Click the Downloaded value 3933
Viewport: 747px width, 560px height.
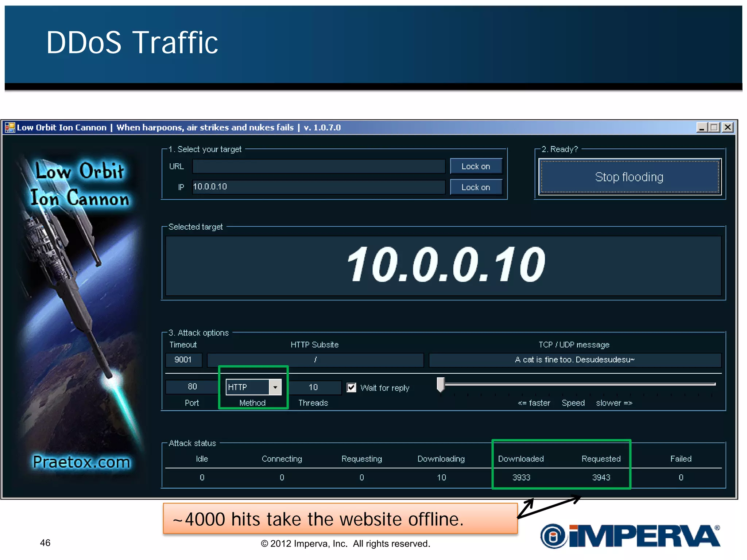click(x=521, y=478)
